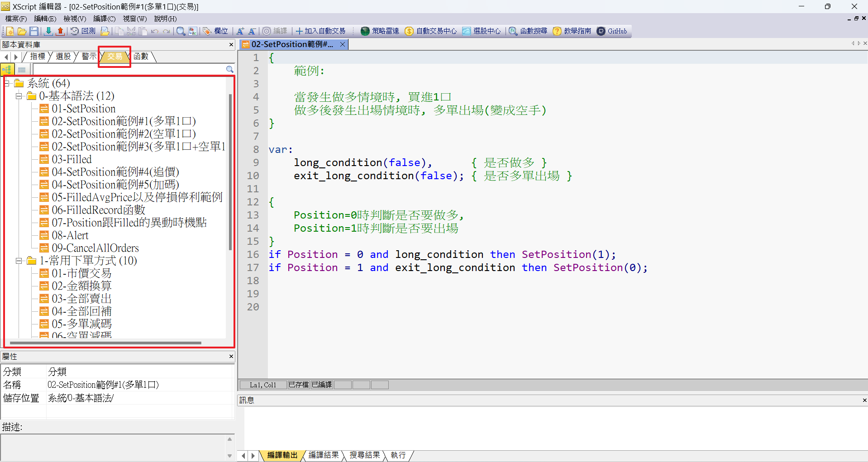The height and width of the screenshot is (462, 868).
Task: Click the 函數搜尋 function search icon
Action: 528,31
